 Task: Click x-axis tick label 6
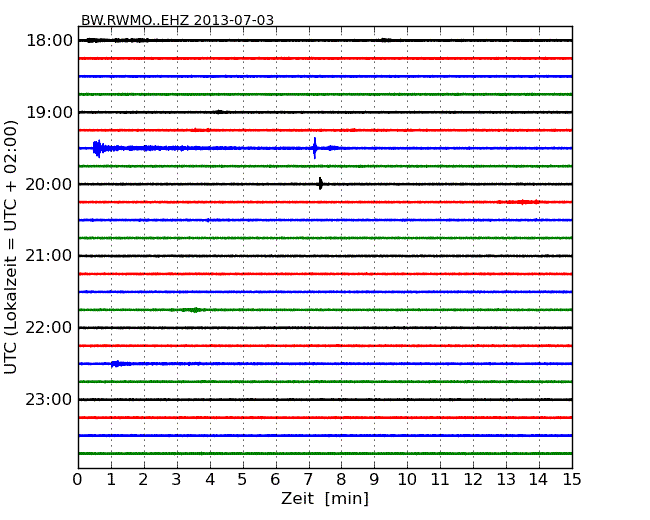[x=275, y=480]
